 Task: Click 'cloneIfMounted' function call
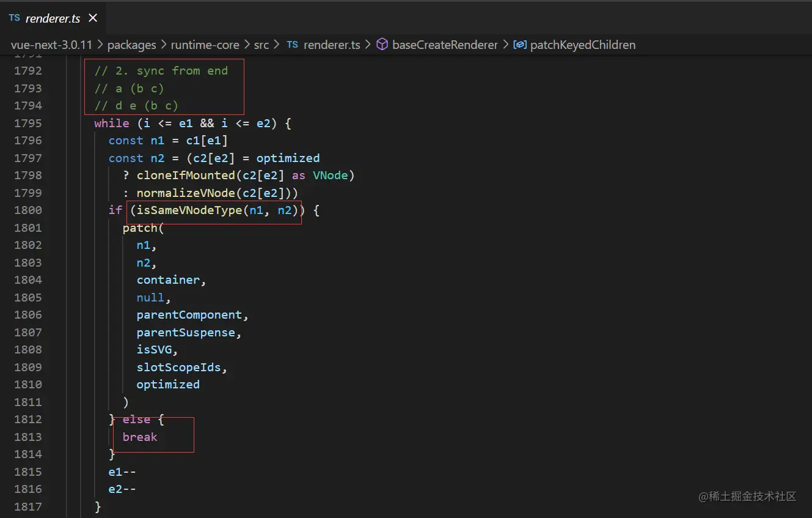pyautogui.click(x=186, y=176)
